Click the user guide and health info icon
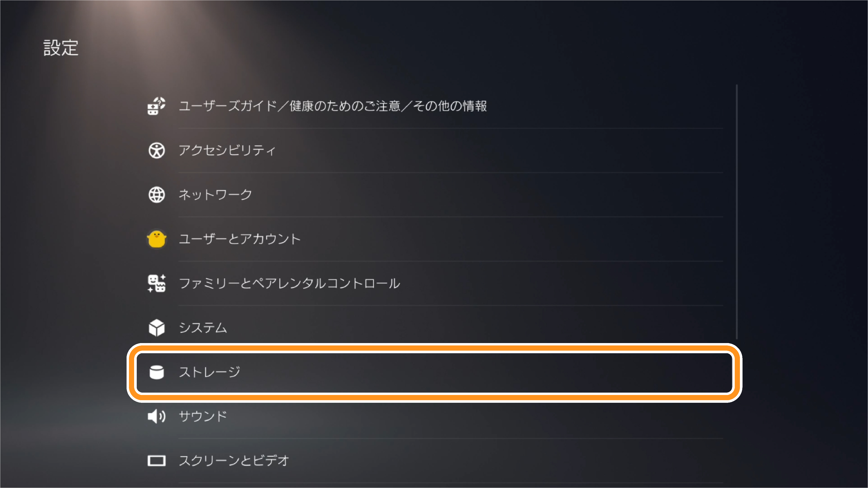Viewport: 868px width, 488px height. (156, 106)
